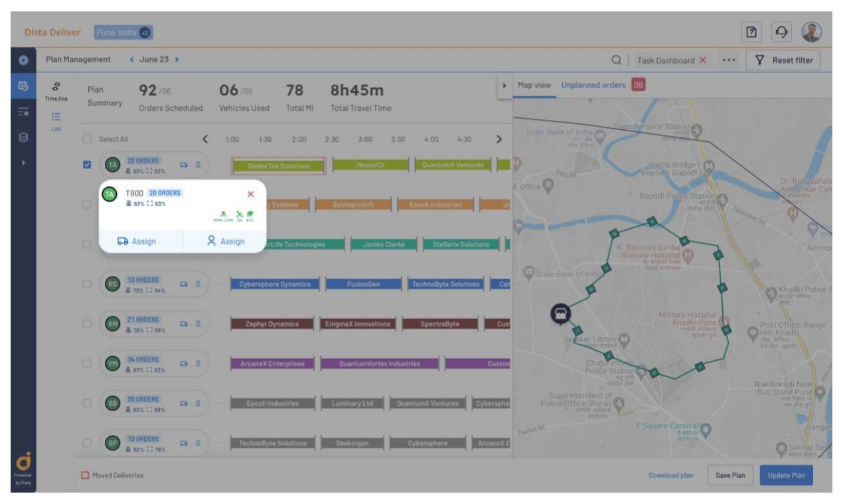
Task: Click the Dista logo in sidebar bottom
Action: coord(23,462)
